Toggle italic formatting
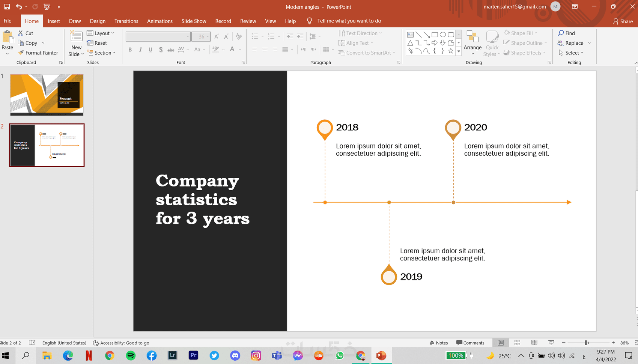Screen dimensions: 638x364 coord(140,49)
